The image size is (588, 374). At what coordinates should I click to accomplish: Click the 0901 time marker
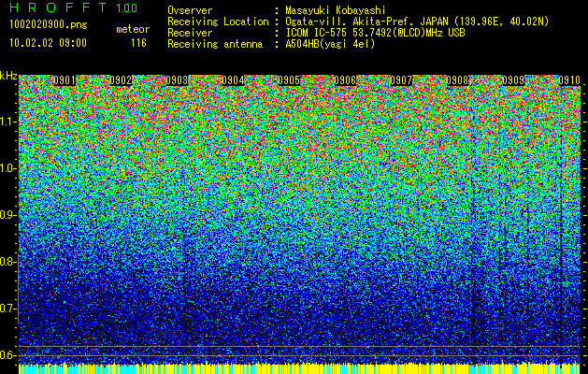65,80
